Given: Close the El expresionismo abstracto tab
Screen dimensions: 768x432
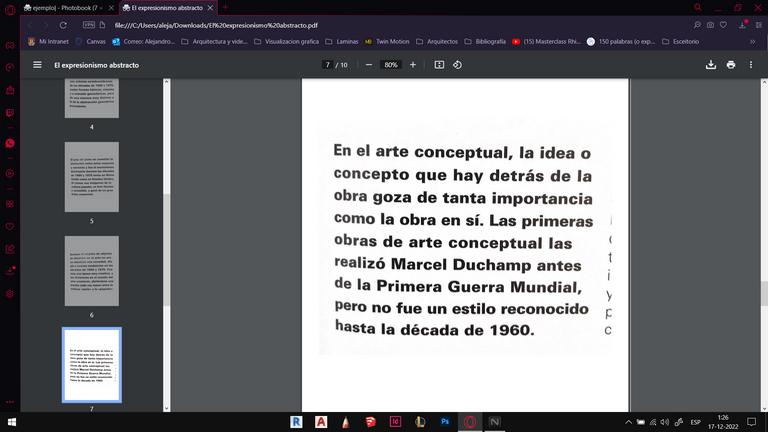Looking at the screenshot, I should [210, 8].
